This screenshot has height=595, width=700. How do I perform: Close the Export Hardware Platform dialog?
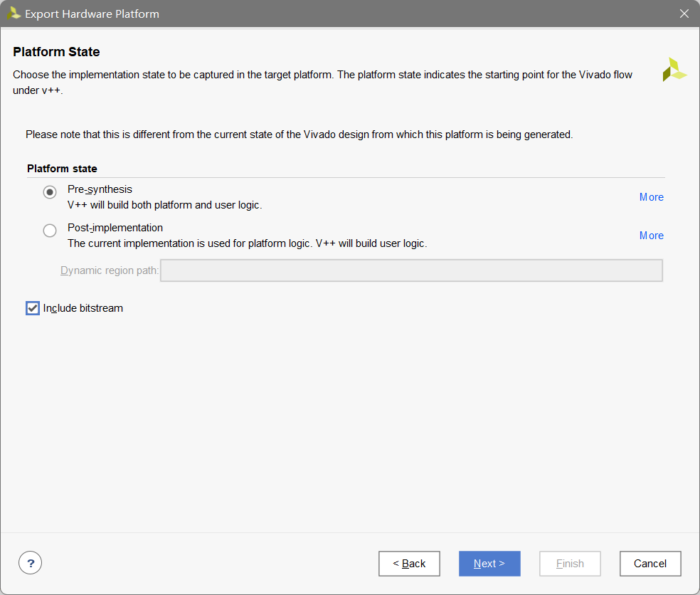click(x=684, y=14)
